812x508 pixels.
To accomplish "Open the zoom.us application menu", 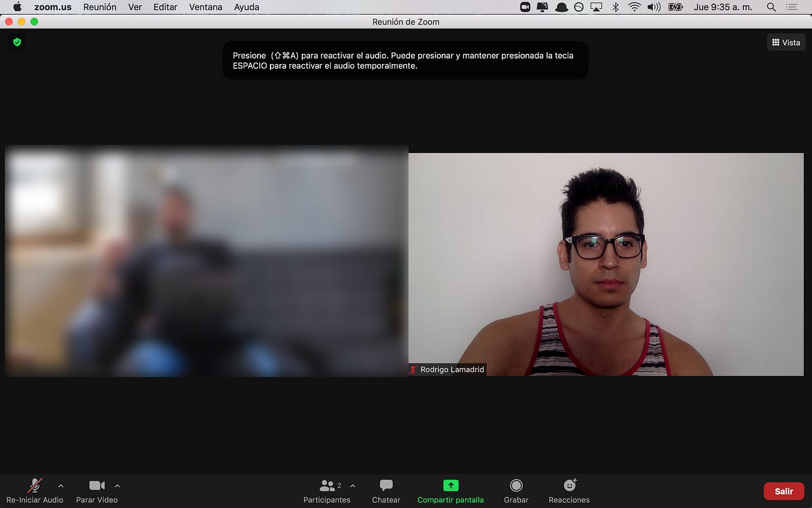I will (x=53, y=7).
